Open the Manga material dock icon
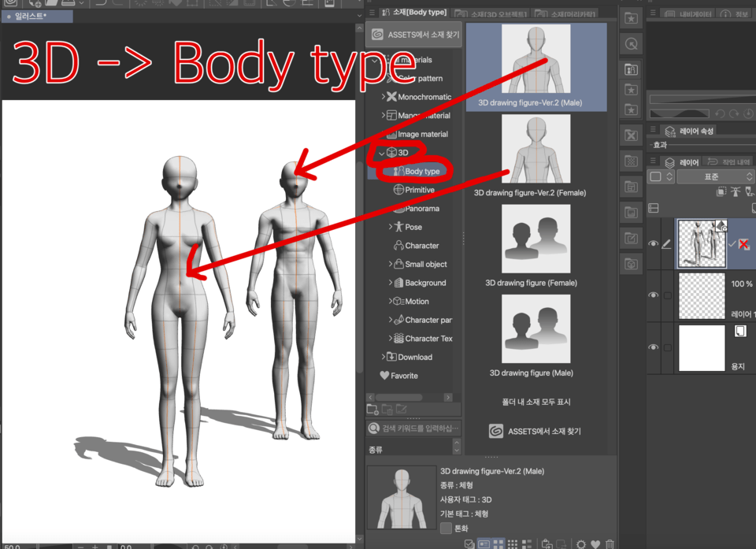This screenshot has height=549, width=756. [631, 187]
